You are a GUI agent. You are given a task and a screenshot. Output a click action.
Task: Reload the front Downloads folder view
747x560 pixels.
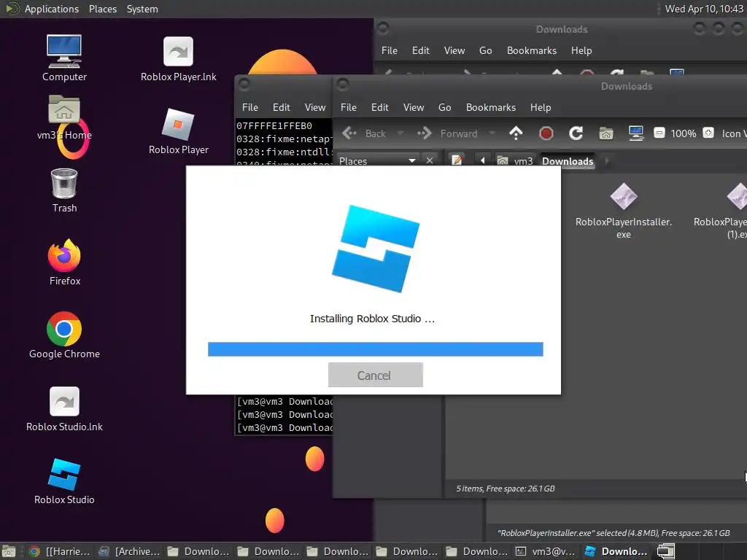tap(576, 133)
